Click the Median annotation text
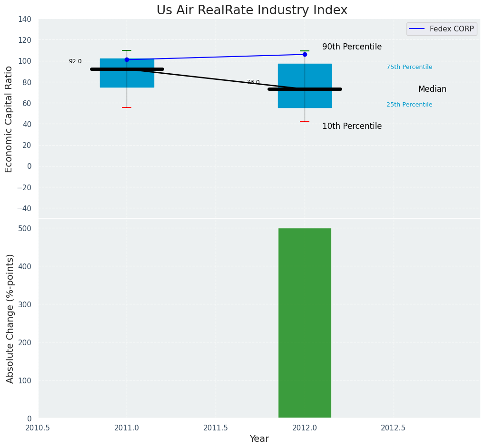This screenshot has height=448, width=485. [x=432, y=89]
